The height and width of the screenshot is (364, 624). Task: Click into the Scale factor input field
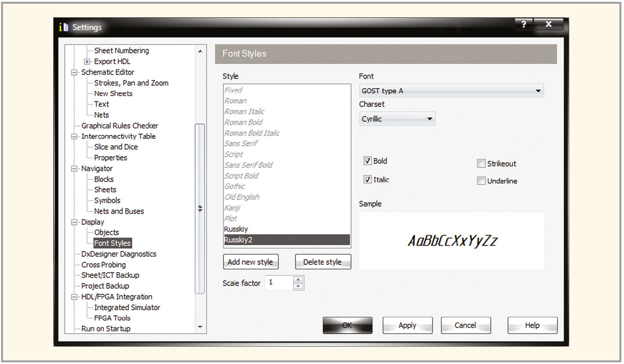point(278,283)
